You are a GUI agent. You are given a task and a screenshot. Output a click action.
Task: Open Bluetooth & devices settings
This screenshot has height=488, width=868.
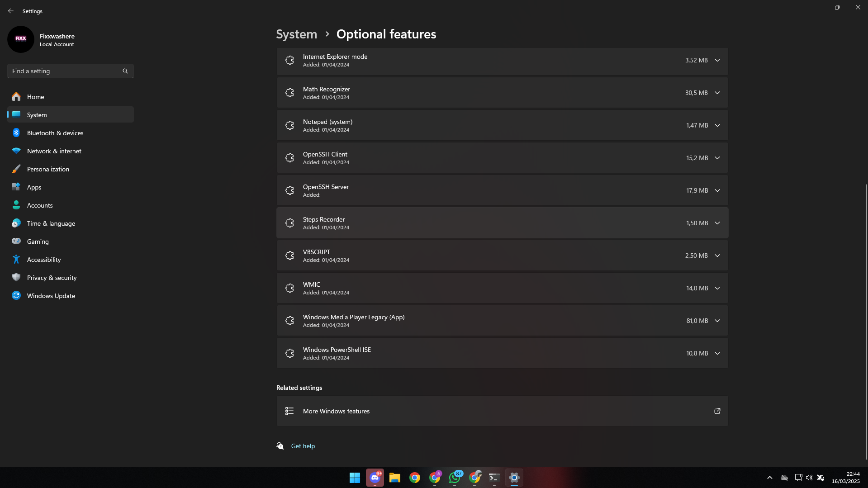[x=71, y=133]
